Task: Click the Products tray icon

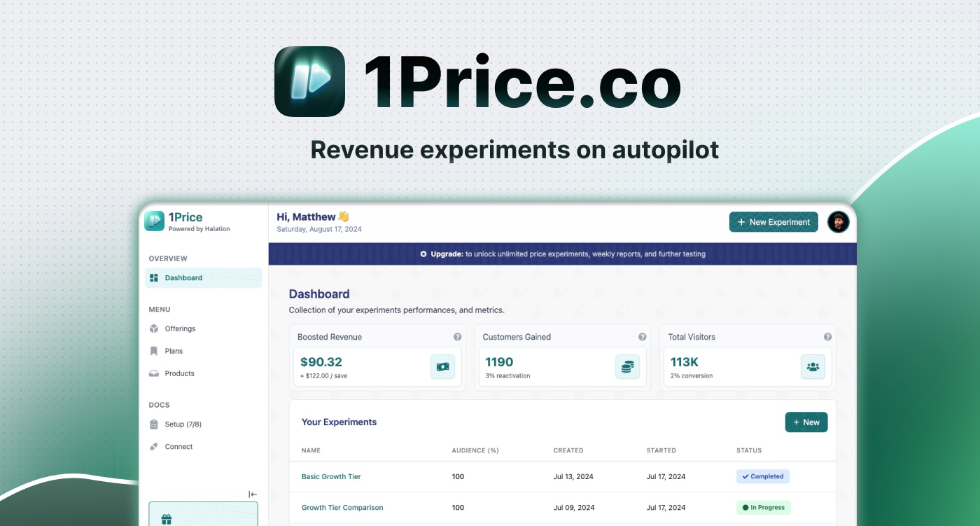Action: (x=154, y=374)
